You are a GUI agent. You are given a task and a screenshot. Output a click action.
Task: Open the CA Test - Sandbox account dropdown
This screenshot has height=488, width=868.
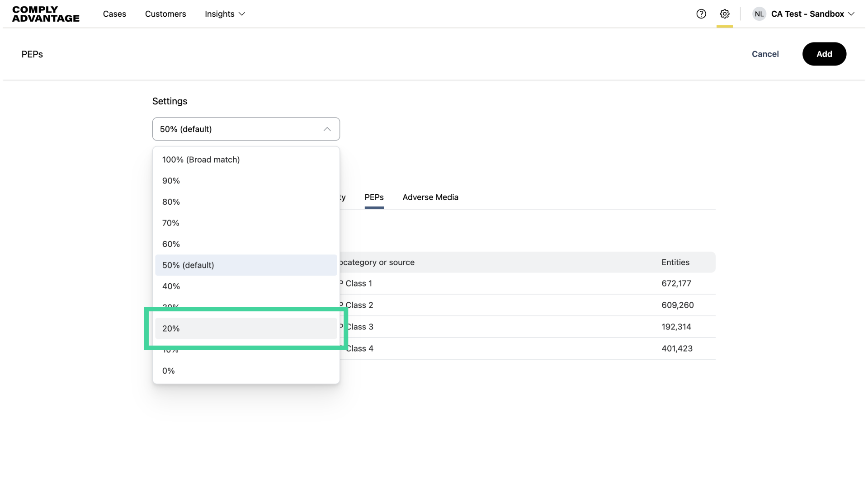[813, 14]
